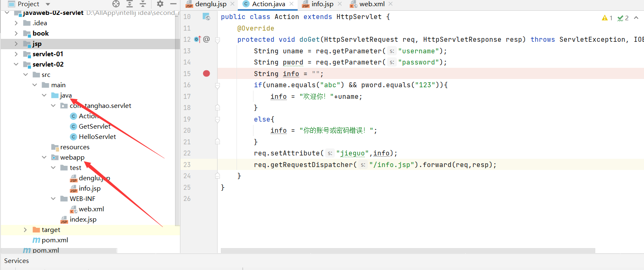This screenshot has width=644, height=270.
Task: Click the warnings indicator in inspections widget
Action: [x=607, y=18]
